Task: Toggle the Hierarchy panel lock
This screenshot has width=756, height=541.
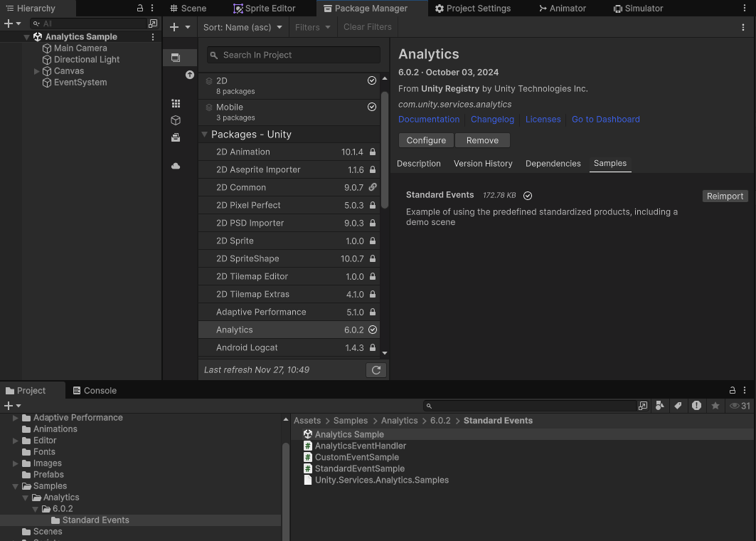Action: (140, 9)
